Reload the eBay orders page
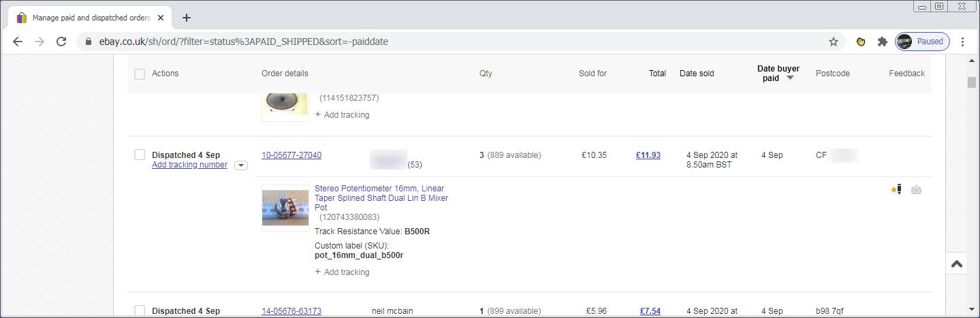Viewport: 980px width, 318px height. point(61,42)
